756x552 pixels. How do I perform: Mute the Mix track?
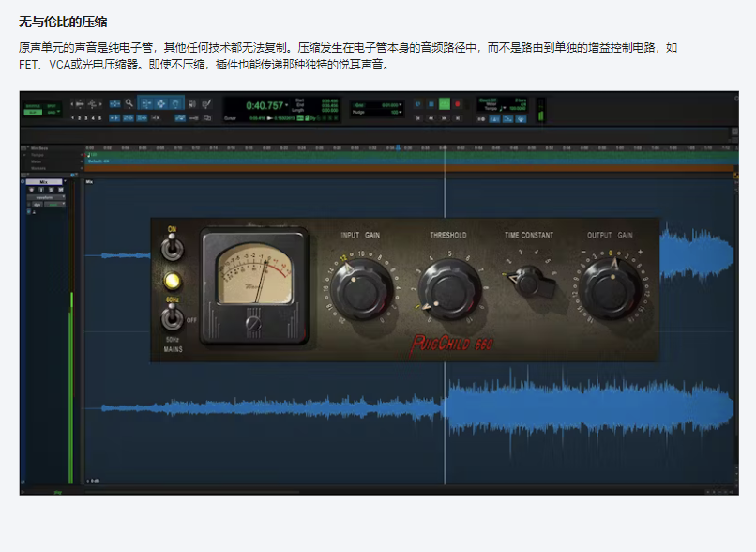pyautogui.click(x=61, y=190)
